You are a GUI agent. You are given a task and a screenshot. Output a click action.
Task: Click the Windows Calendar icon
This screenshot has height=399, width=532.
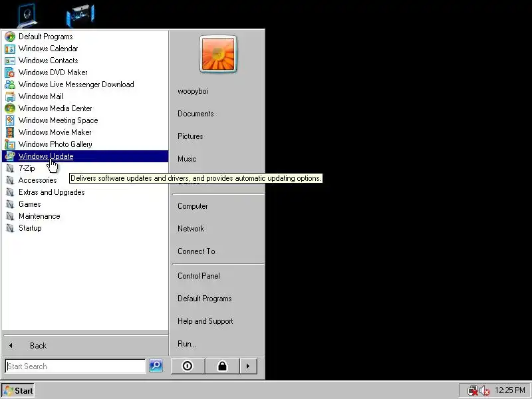tap(10, 49)
